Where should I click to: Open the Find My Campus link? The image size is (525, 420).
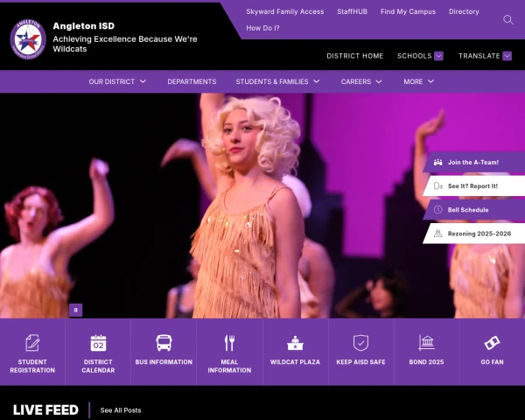coord(408,11)
